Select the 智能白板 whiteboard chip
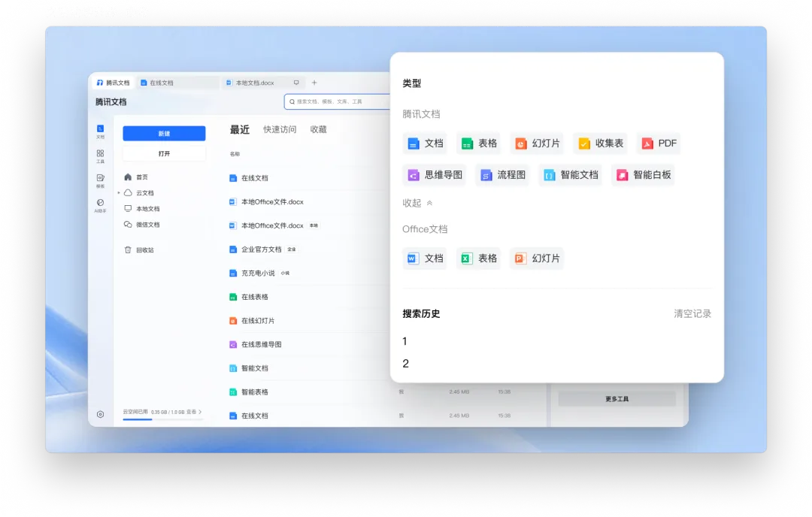812x517 pixels. coord(643,175)
